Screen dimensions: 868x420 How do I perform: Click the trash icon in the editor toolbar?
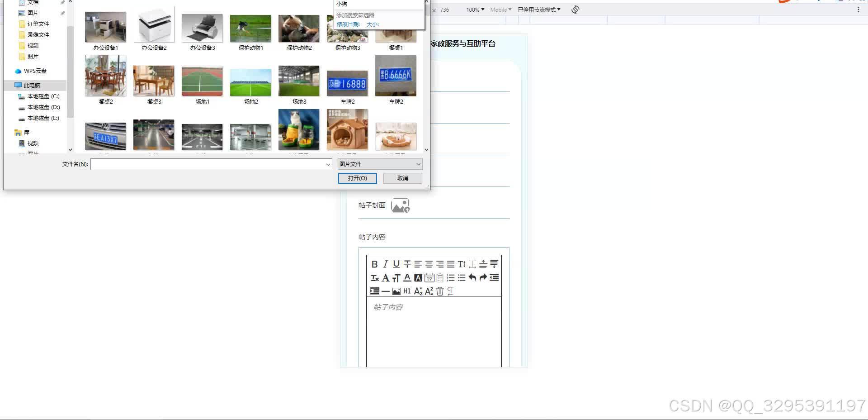(x=439, y=291)
